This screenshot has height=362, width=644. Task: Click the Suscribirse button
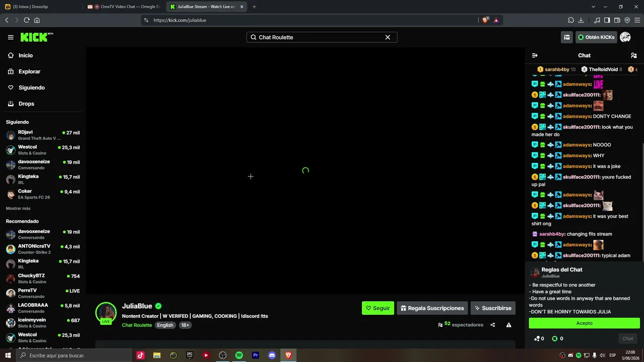tap(493, 308)
